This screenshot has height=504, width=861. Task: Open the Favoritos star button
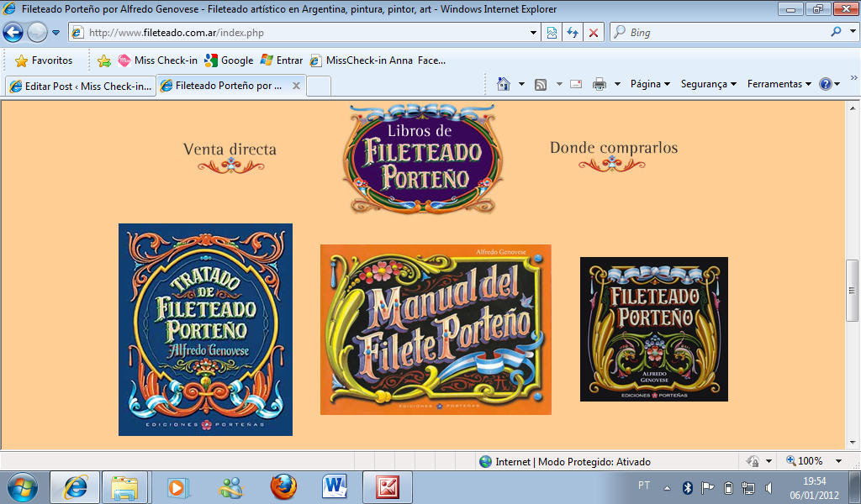pos(45,60)
